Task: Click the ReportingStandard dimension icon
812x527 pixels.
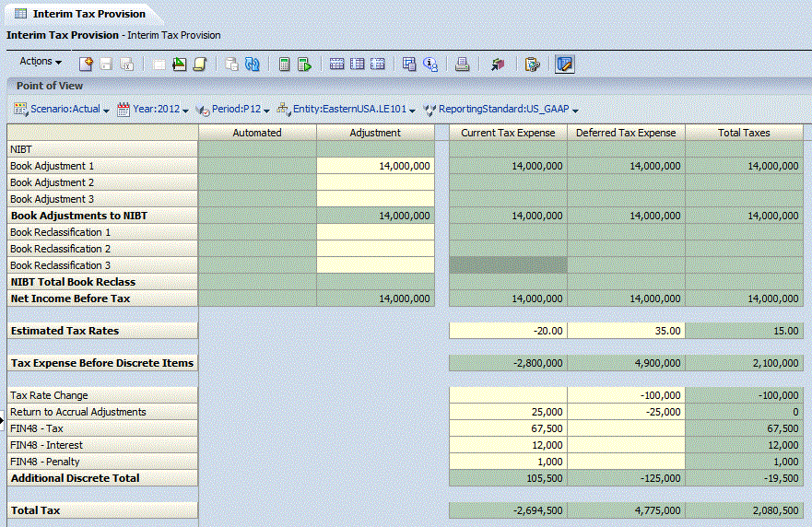Action: click(x=430, y=110)
